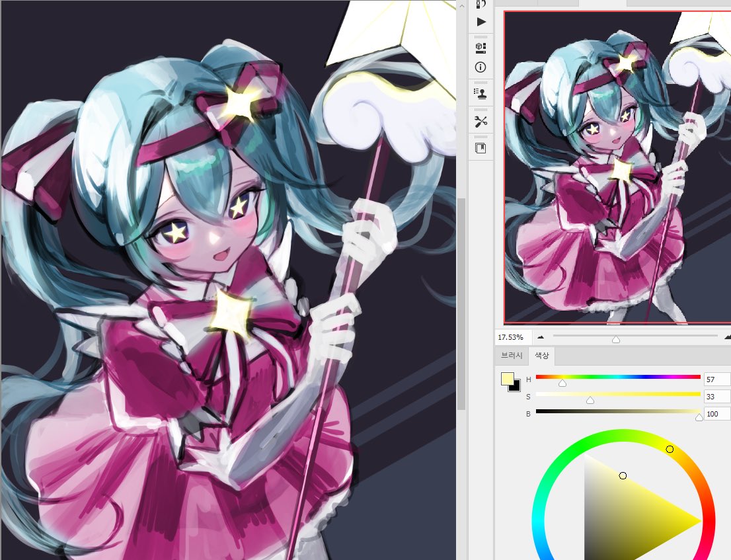
Task: Click the 17.53% zoom percentage field
Action: 514,337
